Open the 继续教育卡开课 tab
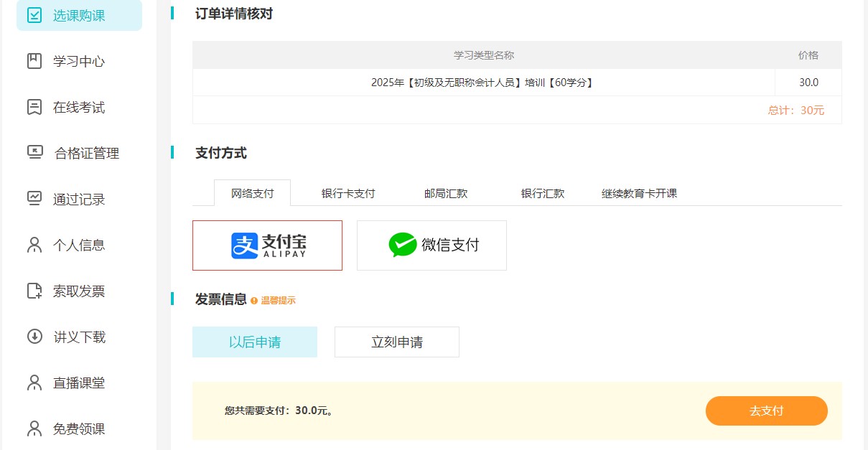This screenshot has height=450, width=868. pos(639,194)
